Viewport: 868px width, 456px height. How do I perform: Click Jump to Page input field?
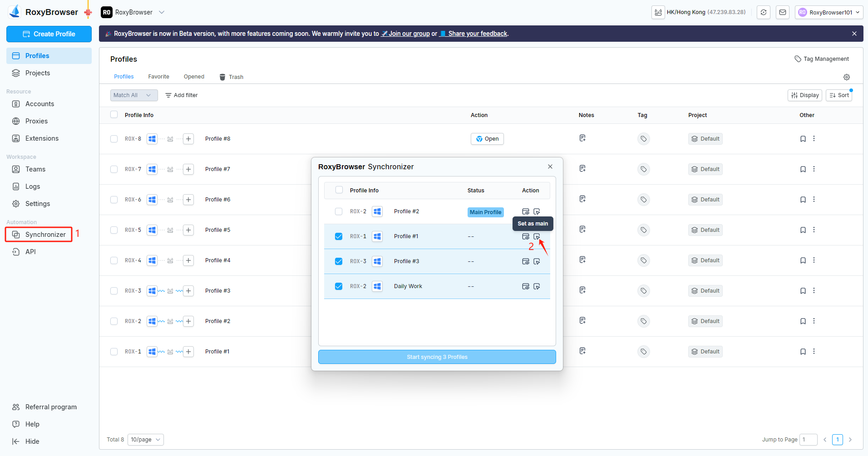tap(809, 440)
